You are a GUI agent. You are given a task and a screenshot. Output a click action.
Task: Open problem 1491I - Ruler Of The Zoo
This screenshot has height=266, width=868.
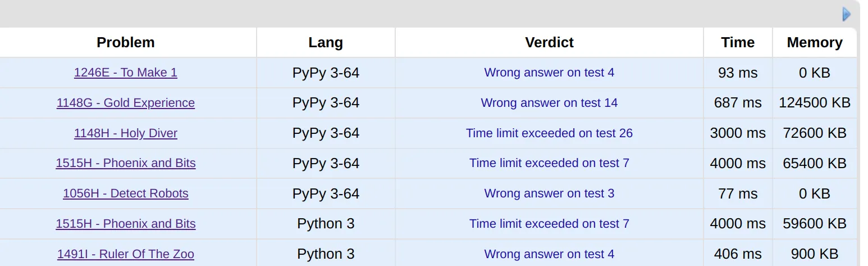[126, 254]
